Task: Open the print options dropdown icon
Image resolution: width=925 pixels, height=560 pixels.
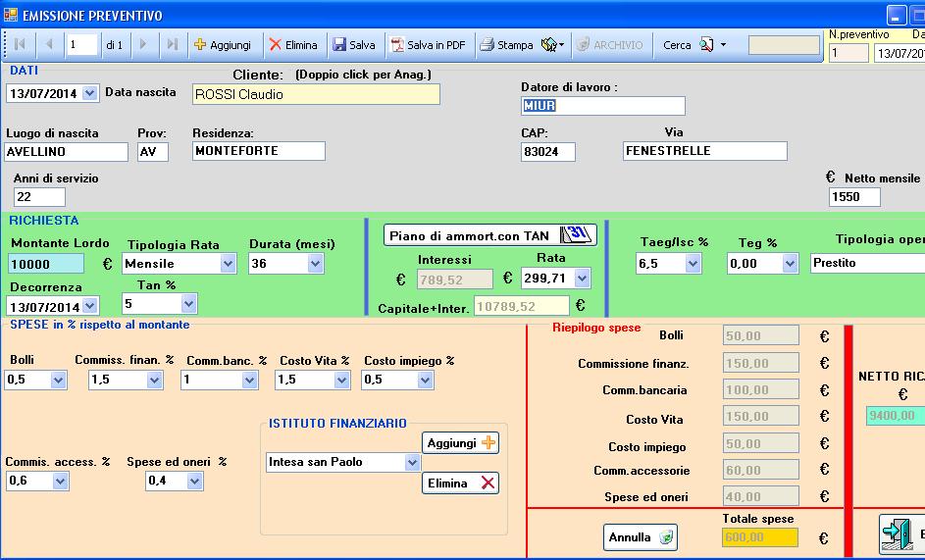Action: click(552, 45)
